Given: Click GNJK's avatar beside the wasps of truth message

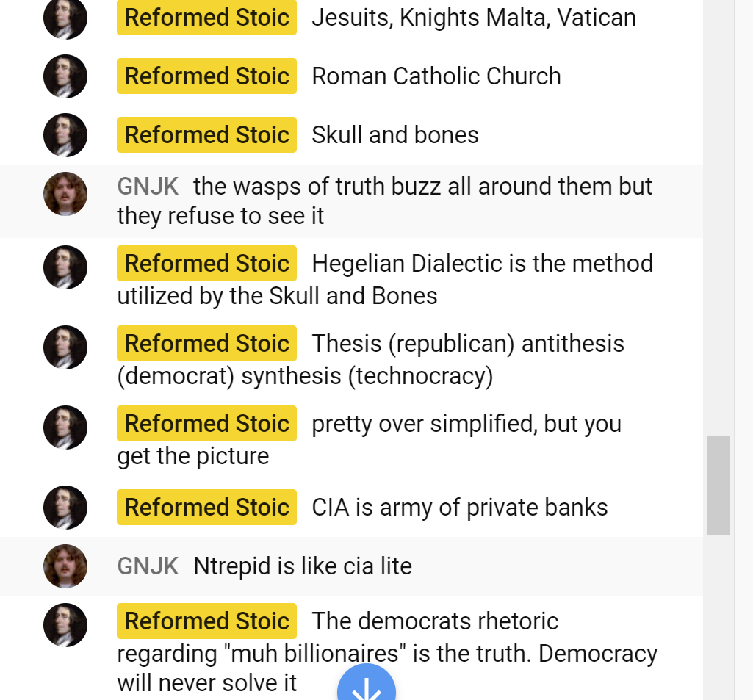Looking at the screenshot, I should [x=65, y=194].
